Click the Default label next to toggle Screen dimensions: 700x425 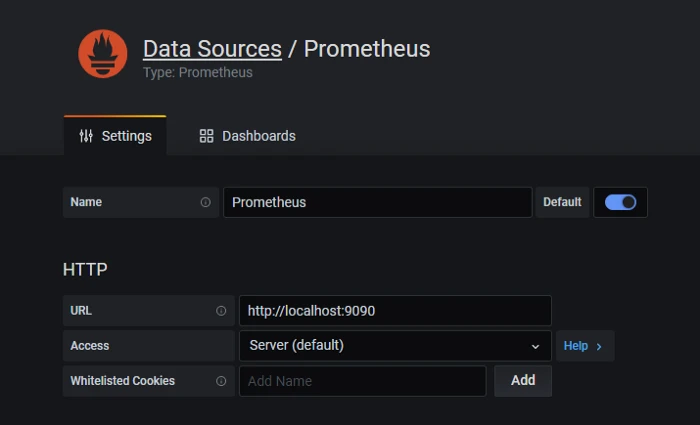(x=562, y=202)
